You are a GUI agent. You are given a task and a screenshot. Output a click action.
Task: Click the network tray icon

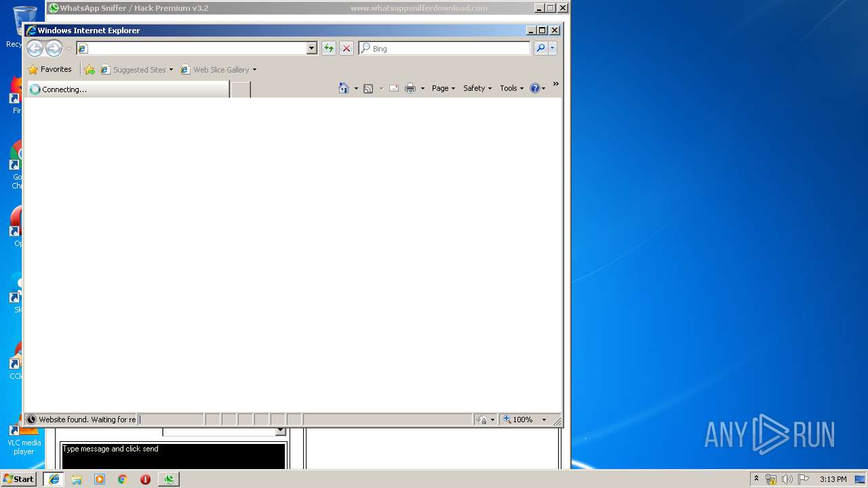tap(771, 479)
